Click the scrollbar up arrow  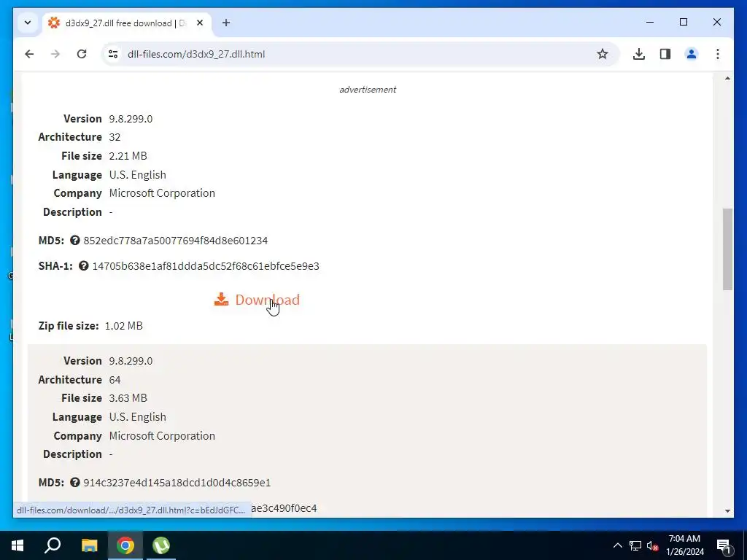pos(727,78)
